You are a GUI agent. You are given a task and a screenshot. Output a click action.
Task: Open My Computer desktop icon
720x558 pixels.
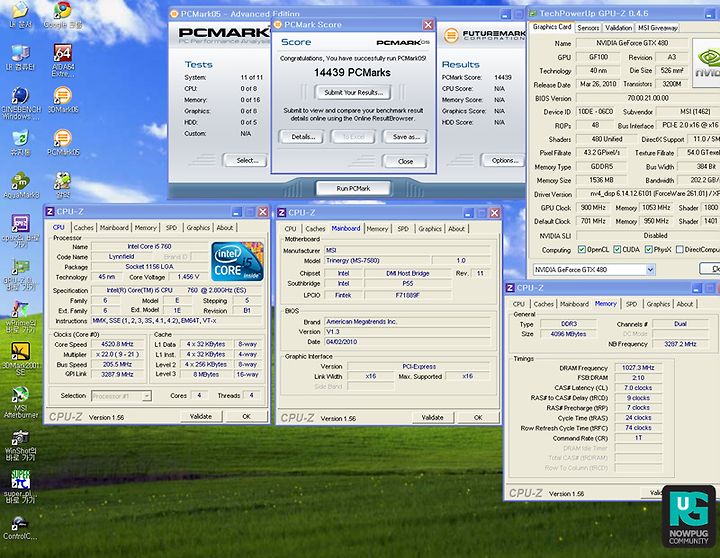21,58
